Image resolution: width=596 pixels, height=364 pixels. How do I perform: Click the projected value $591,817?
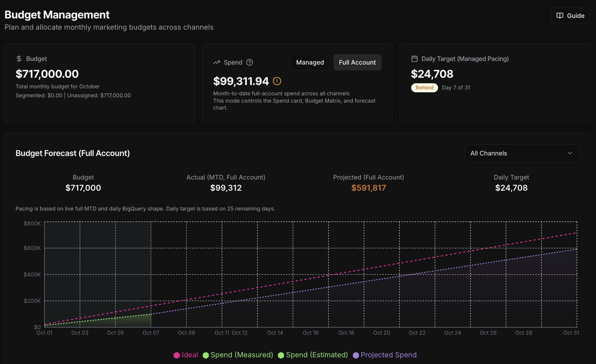click(368, 188)
